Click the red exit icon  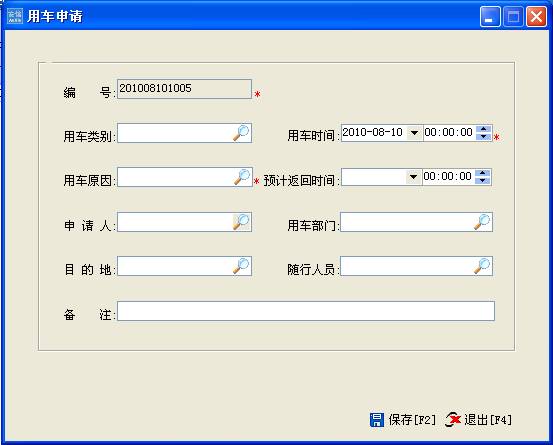(x=453, y=420)
